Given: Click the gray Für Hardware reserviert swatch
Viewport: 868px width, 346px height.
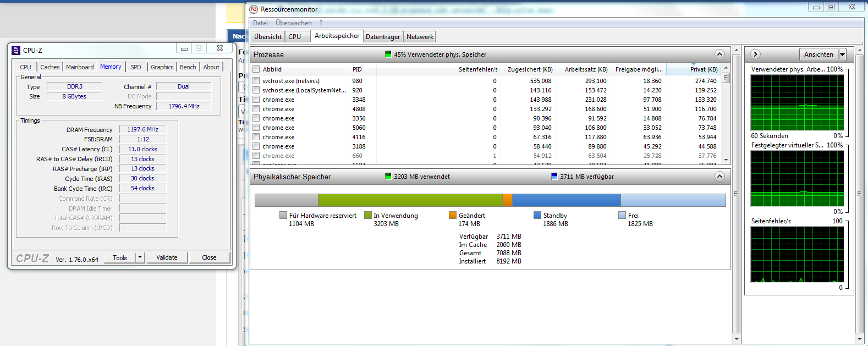Looking at the screenshot, I should [283, 216].
